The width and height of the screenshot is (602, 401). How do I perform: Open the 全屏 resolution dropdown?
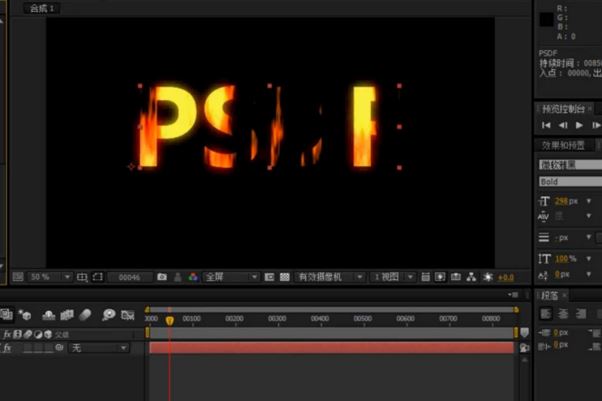click(231, 277)
